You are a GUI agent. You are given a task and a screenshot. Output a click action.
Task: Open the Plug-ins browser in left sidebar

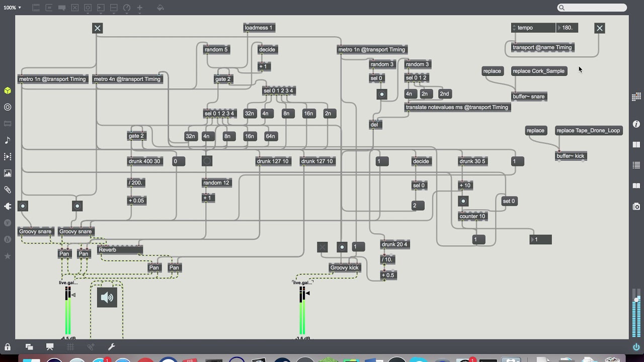pyautogui.click(x=8, y=206)
